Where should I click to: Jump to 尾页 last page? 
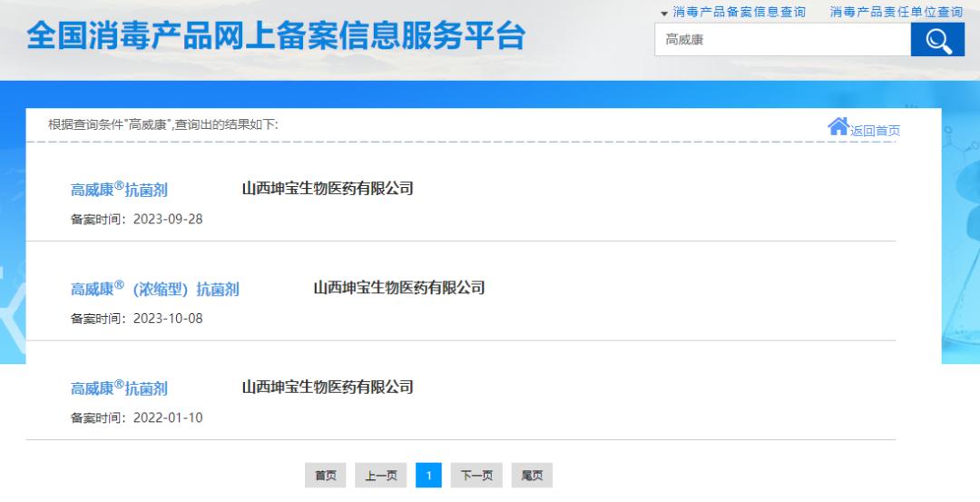(x=532, y=475)
